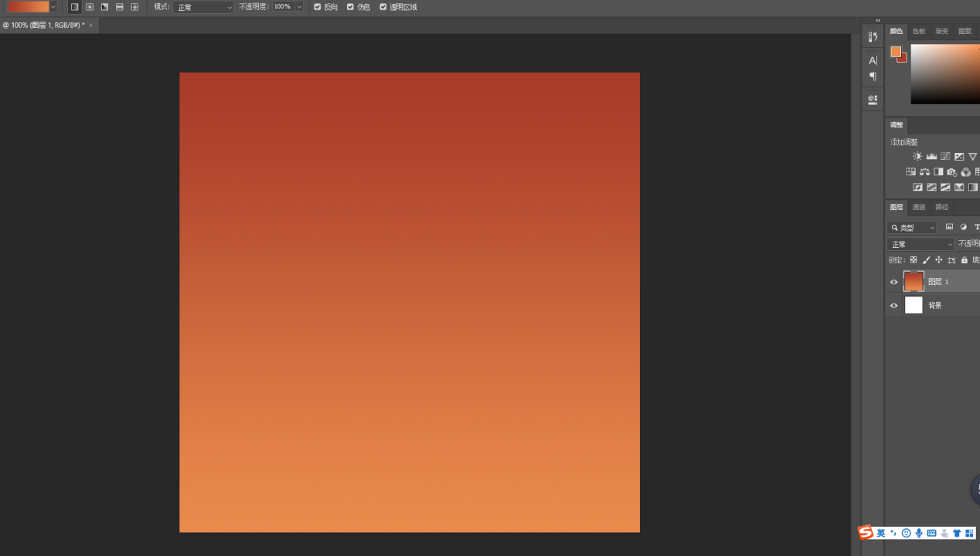Open the Character panel icon
This screenshot has width=980, height=556.
(873, 60)
